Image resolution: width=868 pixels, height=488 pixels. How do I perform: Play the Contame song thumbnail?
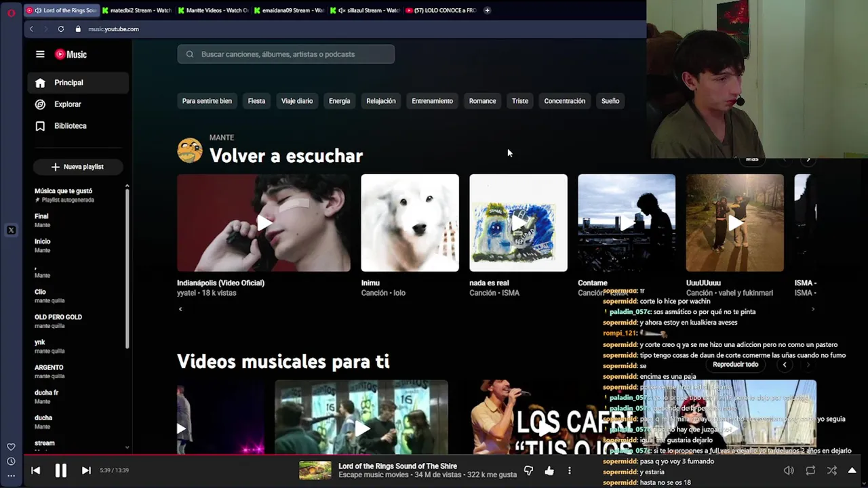(x=627, y=223)
